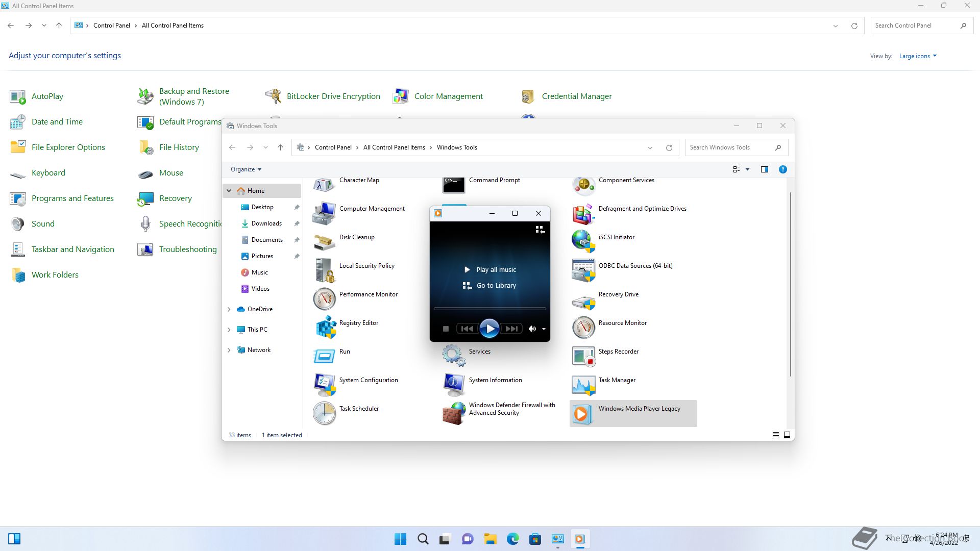Open Microsoft Edge from taskbar
This screenshot has width=980, height=551.
pos(512,539)
